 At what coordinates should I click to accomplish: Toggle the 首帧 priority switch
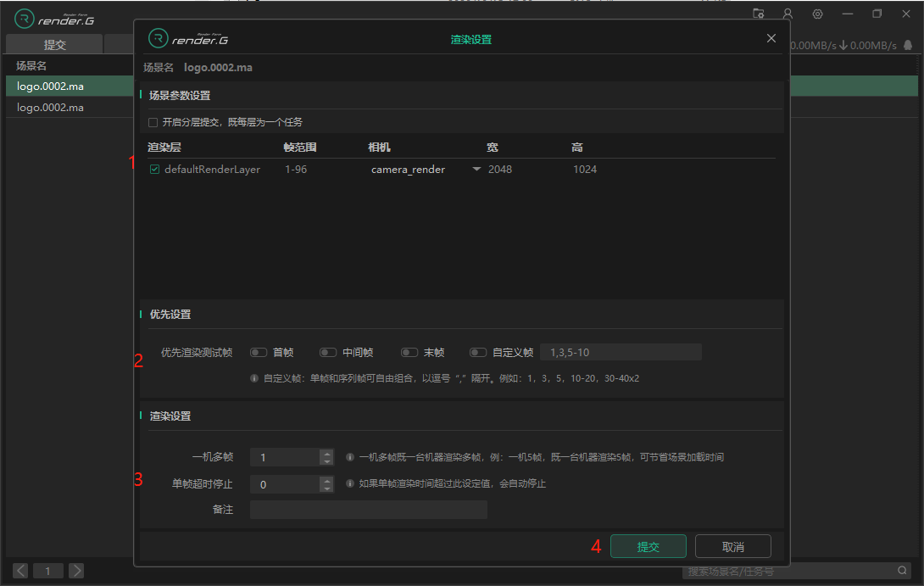258,353
